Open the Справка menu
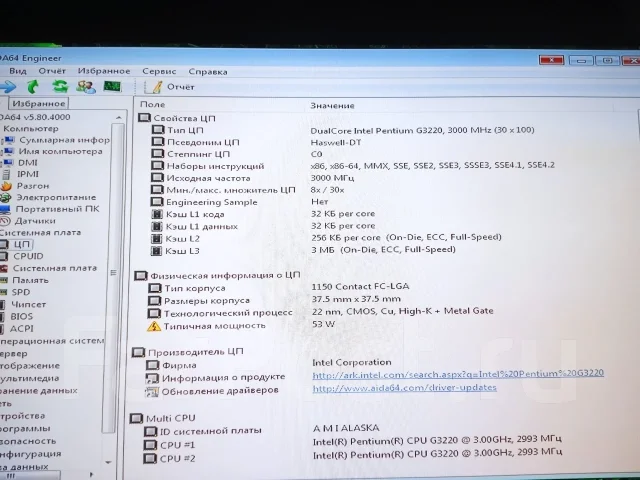This screenshot has width=640, height=480. click(x=208, y=72)
